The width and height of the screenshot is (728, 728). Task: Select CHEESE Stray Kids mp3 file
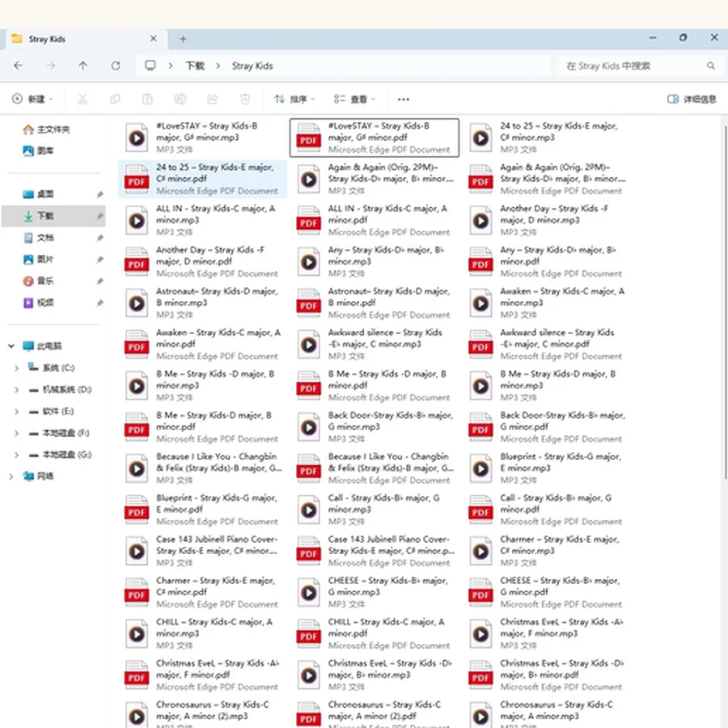375,592
